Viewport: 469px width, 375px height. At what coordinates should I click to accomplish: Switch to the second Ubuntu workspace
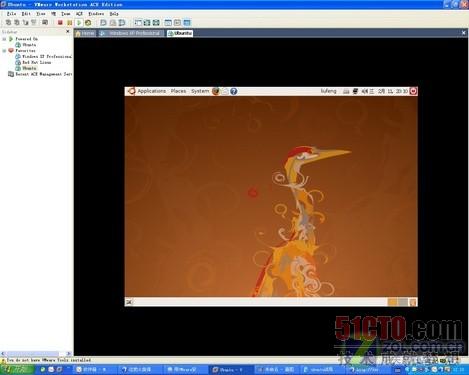coord(403,302)
